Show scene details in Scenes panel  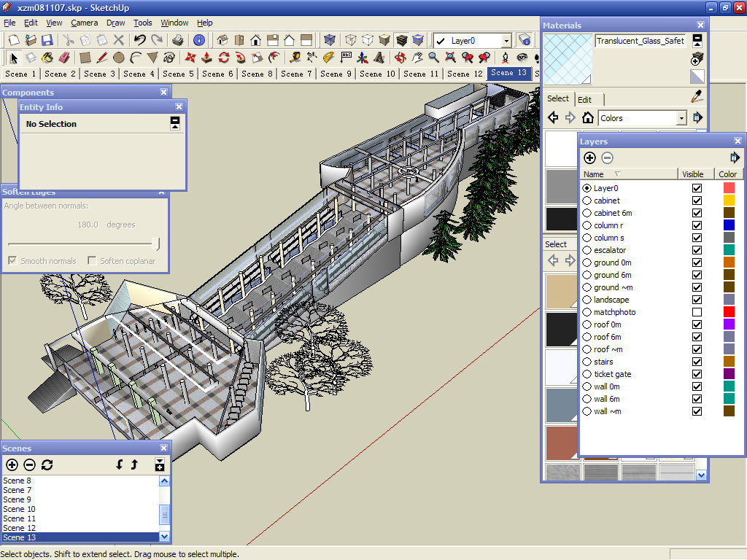[x=160, y=464]
